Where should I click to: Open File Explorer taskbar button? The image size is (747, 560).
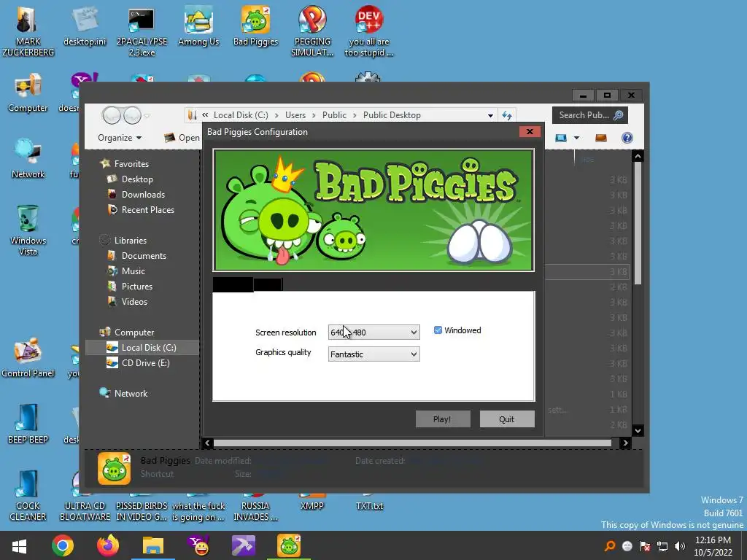[x=153, y=545]
